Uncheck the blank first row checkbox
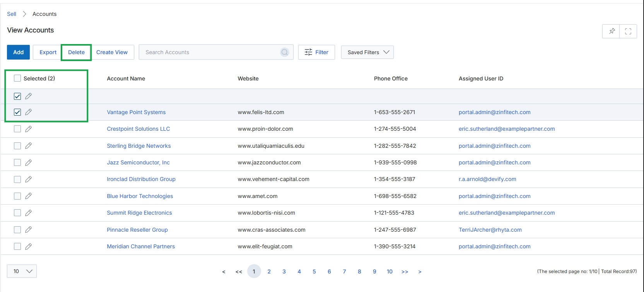 pyautogui.click(x=17, y=96)
